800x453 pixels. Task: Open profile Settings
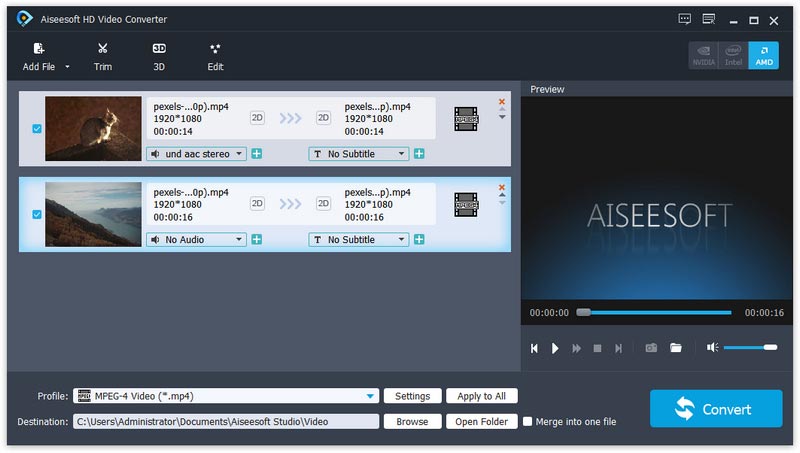[x=412, y=396]
